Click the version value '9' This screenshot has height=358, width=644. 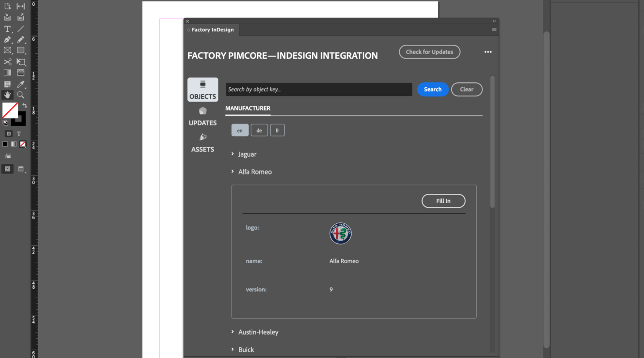point(331,290)
